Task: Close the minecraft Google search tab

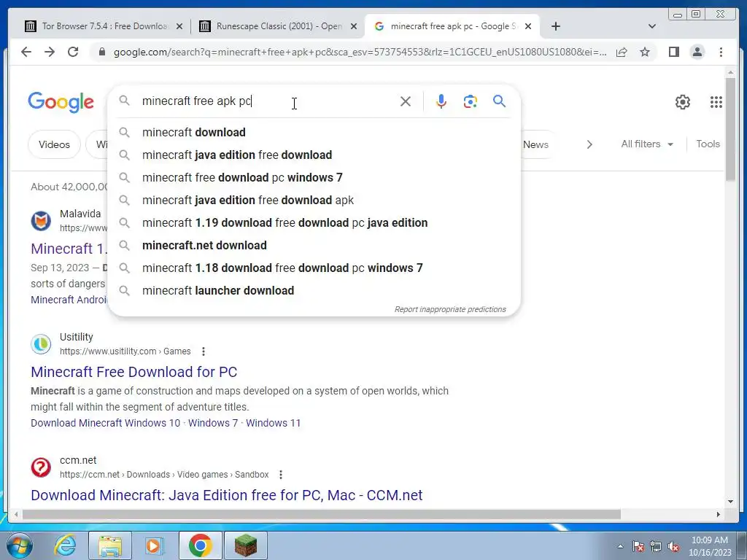Action: (528, 26)
